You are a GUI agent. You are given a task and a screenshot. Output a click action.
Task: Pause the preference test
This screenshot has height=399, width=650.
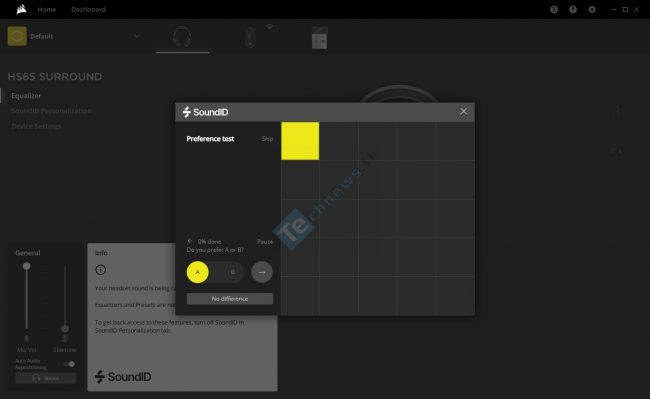pos(265,242)
